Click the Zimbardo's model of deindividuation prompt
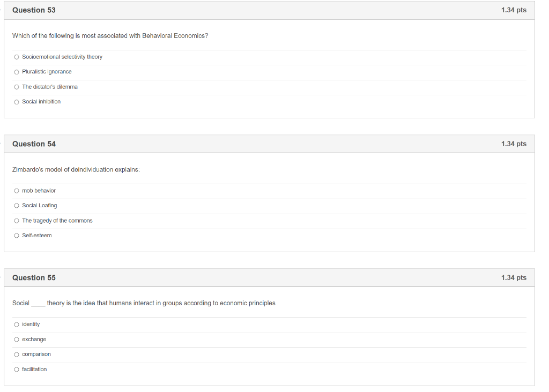The width and height of the screenshot is (549, 392). click(x=76, y=170)
